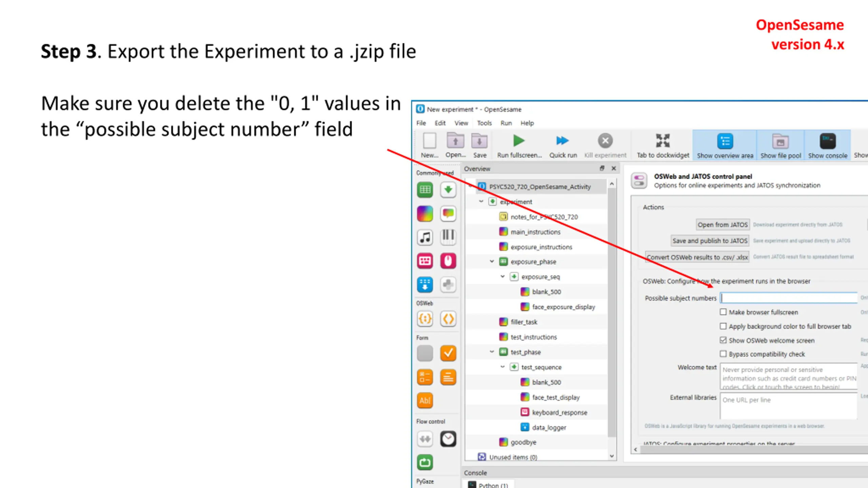Uncheck Show OSWeb welcome screen
Image resolution: width=868 pixels, height=488 pixels.
click(723, 340)
